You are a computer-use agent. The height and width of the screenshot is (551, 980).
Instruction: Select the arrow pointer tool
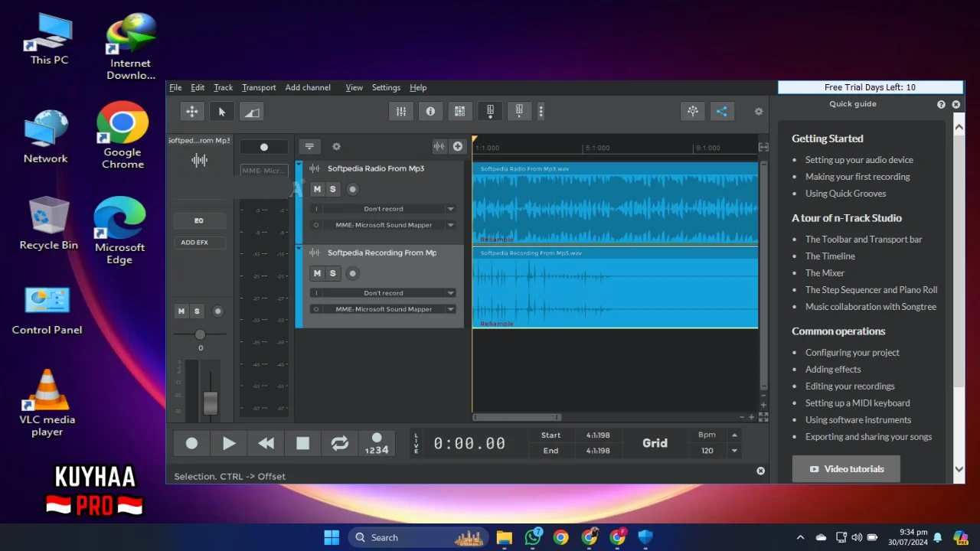[x=221, y=112]
